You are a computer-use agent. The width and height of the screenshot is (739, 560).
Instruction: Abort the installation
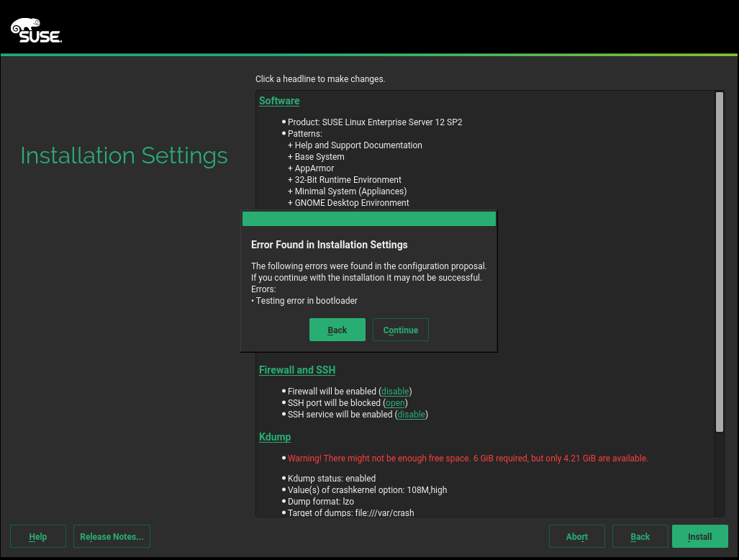coord(576,536)
